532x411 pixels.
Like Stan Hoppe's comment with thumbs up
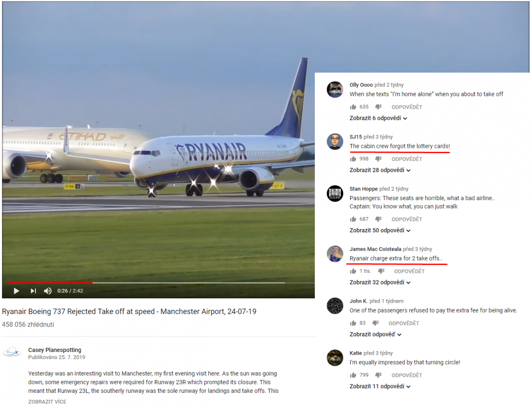click(x=353, y=219)
